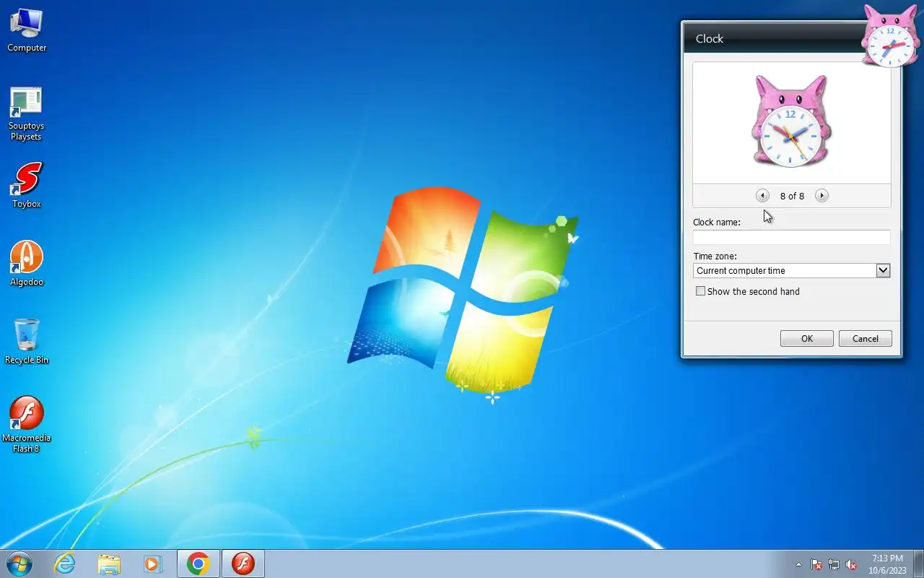Image resolution: width=924 pixels, height=578 pixels.
Task: Open Windows Media Player from the taskbar
Action: (152, 564)
